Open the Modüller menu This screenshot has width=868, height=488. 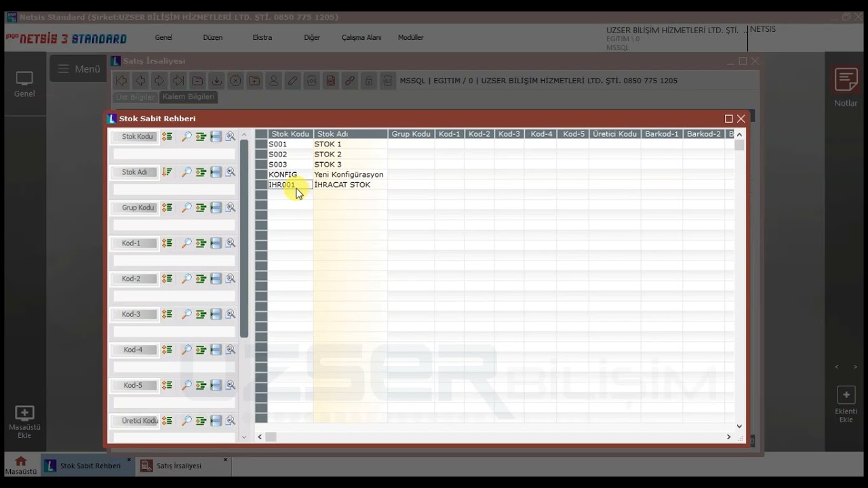411,38
